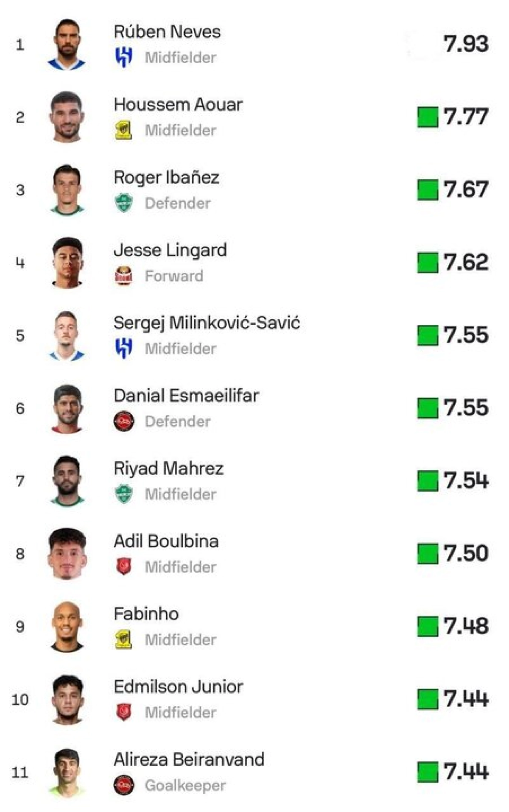Click the club logo beside Rúben Neves
509x812 pixels.
[x=124, y=57]
